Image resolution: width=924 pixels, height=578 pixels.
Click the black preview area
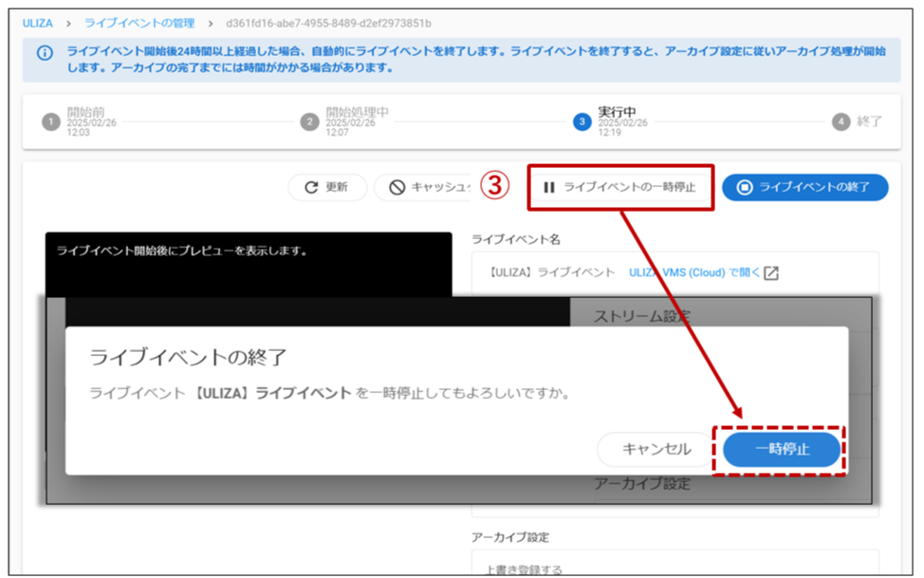coord(249,265)
